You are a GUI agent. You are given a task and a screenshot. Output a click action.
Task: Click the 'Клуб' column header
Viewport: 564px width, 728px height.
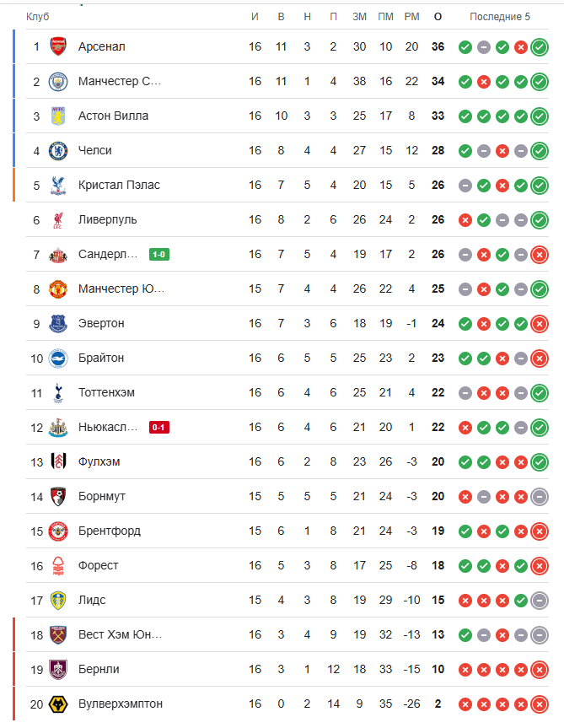tap(37, 17)
